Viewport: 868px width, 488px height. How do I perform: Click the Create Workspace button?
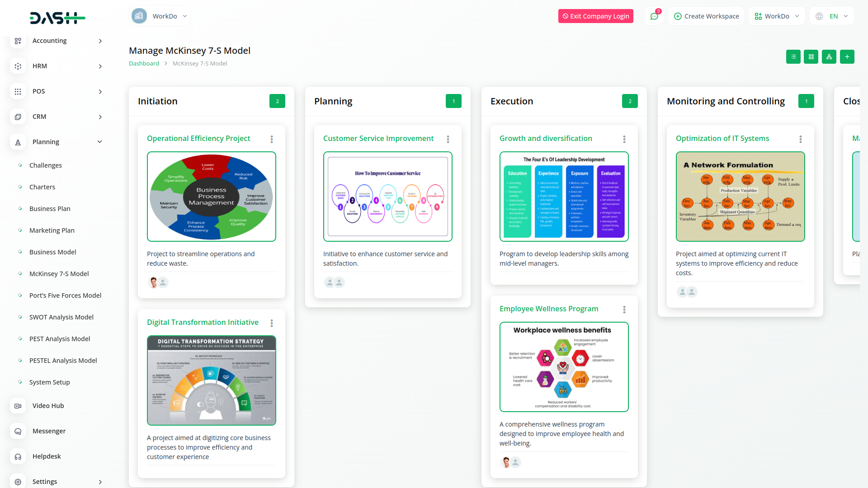[x=706, y=16]
